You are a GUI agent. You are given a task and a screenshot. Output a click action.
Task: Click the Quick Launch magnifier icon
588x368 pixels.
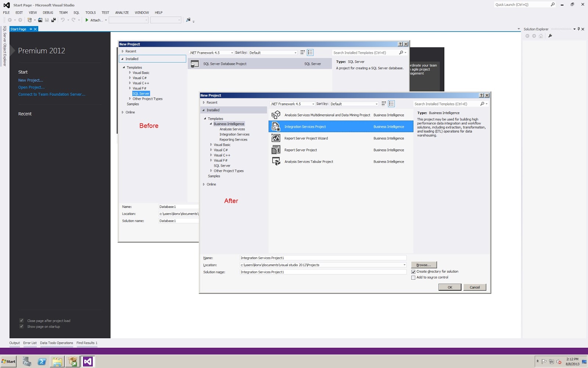(552, 4)
